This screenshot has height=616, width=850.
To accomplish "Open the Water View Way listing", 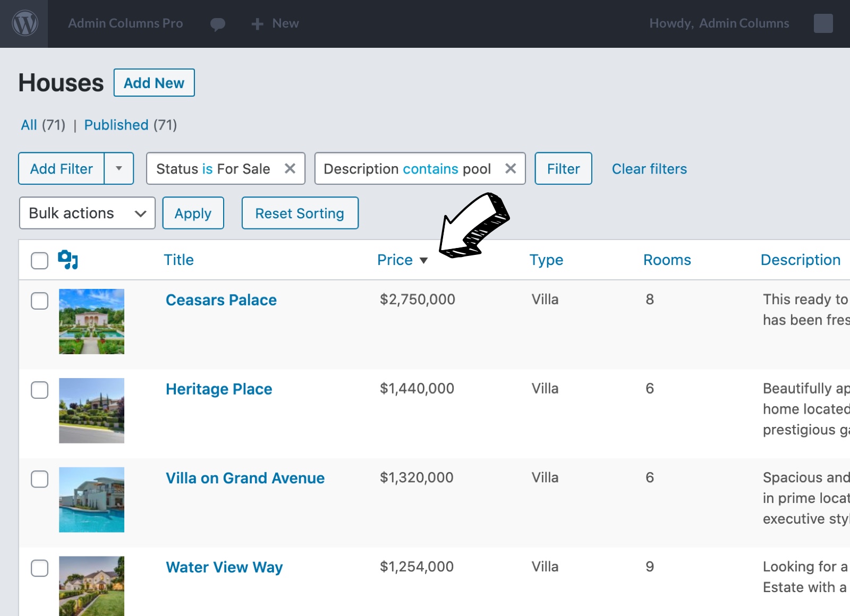I will coord(224,567).
